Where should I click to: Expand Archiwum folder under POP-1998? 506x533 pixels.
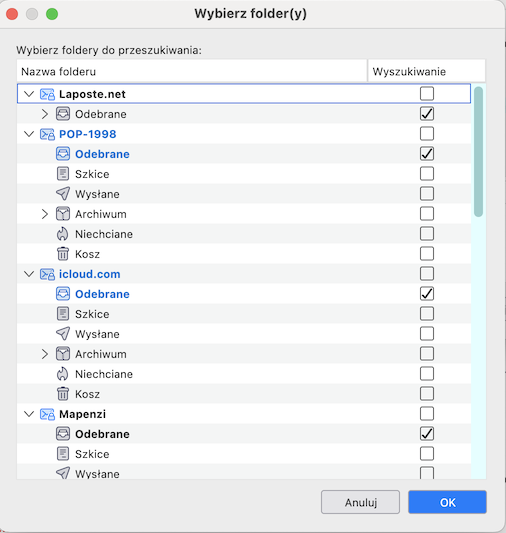[x=45, y=214]
